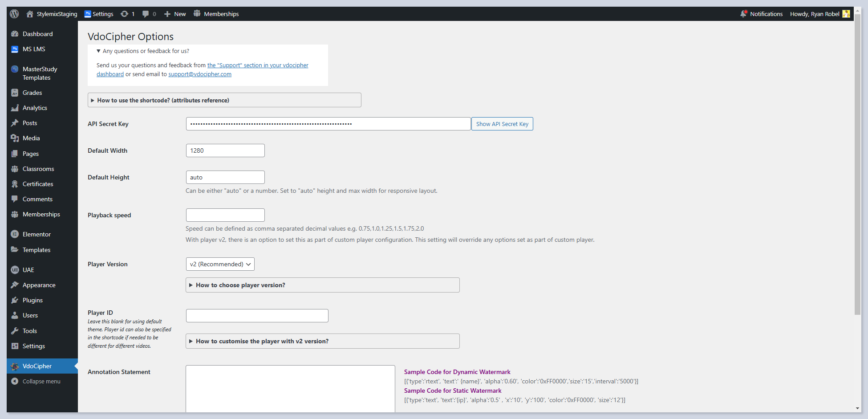Expand 'How to choose player version?' details
This screenshot has width=868, height=419.
click(x=240, y=285)
